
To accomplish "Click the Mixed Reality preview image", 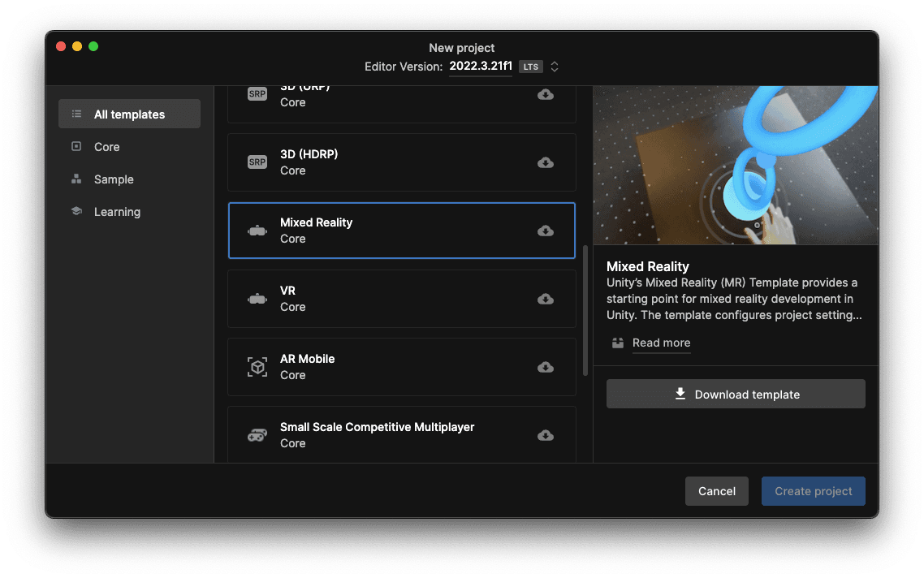I will click(735, 165).
